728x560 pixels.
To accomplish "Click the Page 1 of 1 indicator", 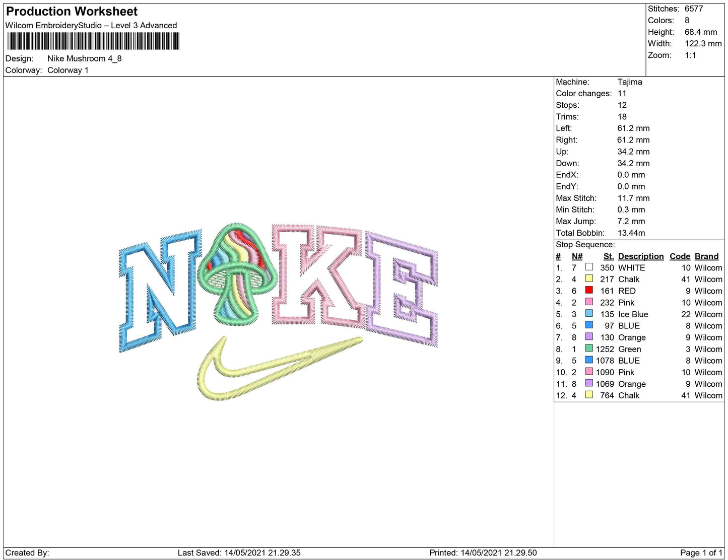I will [x=701, y=553].
